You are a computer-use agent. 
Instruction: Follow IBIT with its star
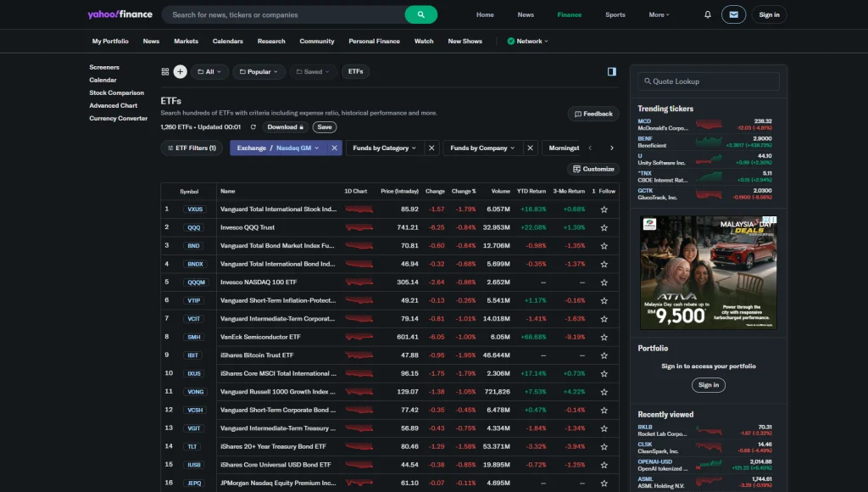coord(604,355)
